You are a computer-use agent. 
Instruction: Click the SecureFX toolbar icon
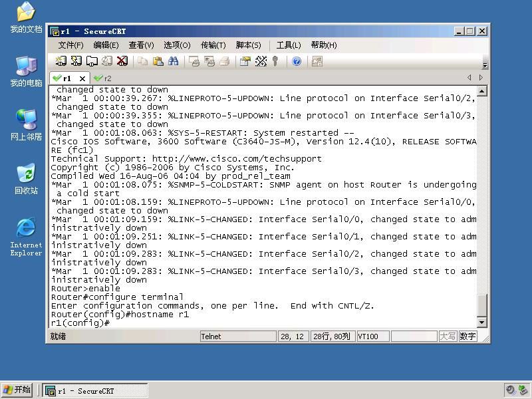click(317, 61)
